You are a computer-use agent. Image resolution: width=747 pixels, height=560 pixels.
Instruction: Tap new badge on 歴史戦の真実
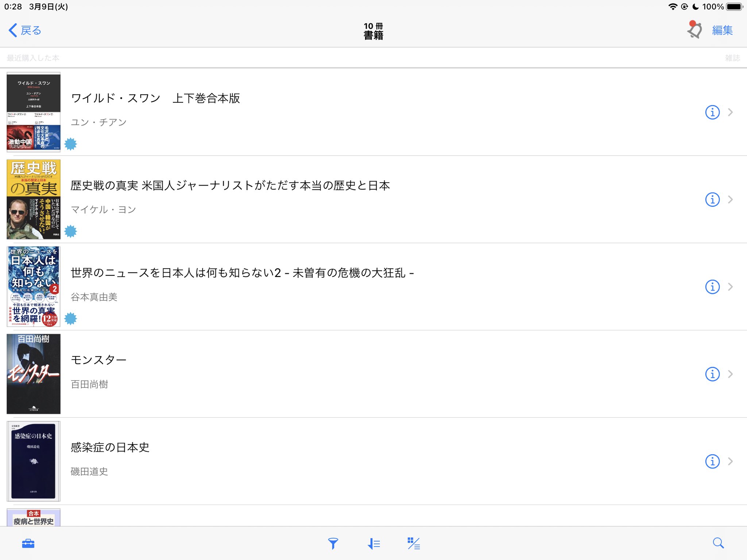70,231
